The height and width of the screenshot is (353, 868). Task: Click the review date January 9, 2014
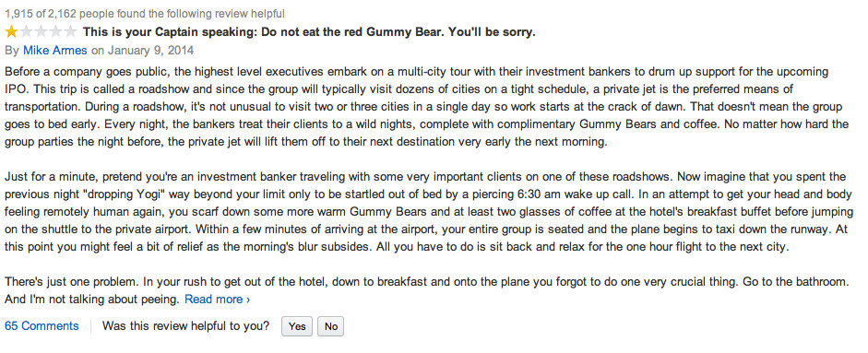pyautogui.click(x=150, y=51)
